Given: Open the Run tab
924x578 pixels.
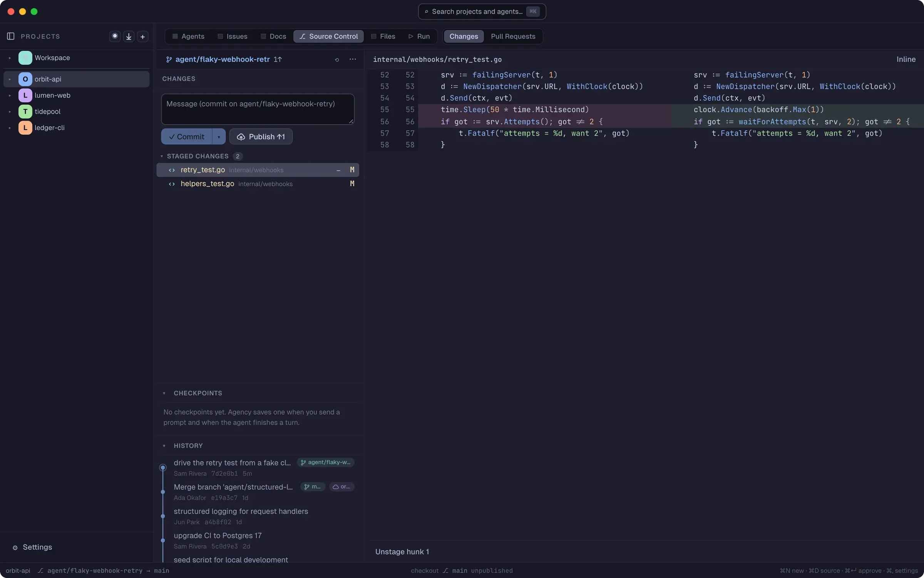Looking at the screenshot, I should 419,36.
